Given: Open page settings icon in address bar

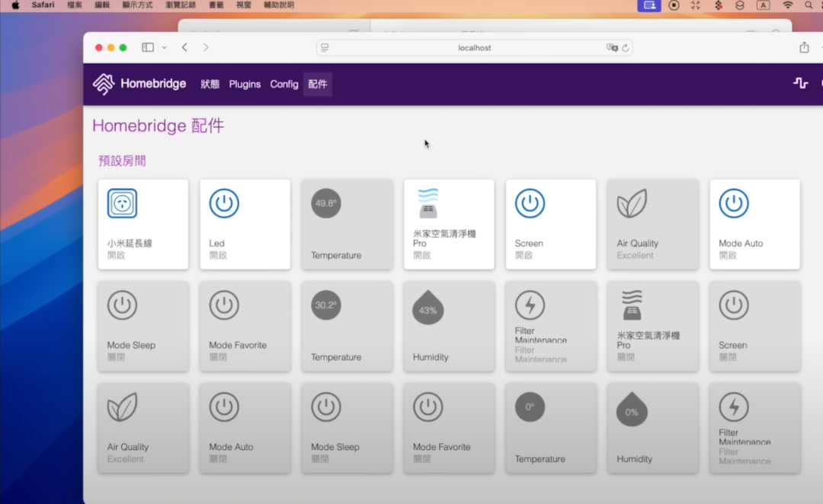Looking at the screenshot, I should click(325, 48).
